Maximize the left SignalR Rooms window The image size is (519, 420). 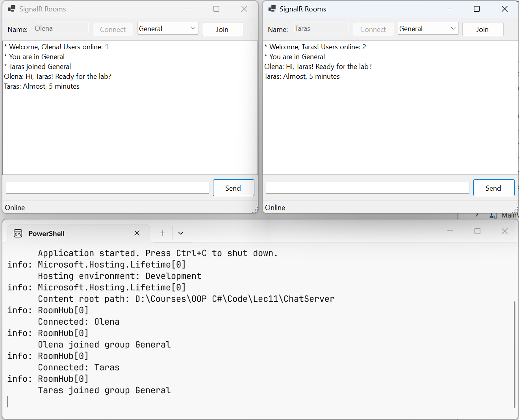click(217, 9)
